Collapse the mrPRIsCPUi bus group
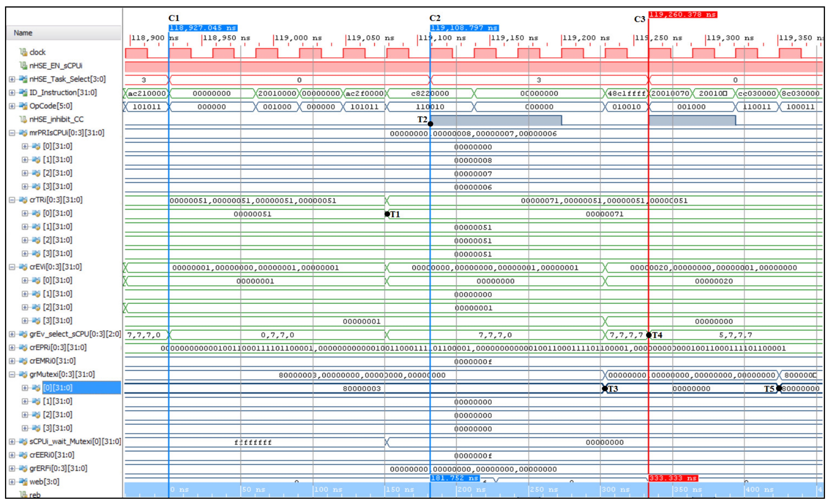The height and width of the screenshot is (504, 830). (12, 133)
